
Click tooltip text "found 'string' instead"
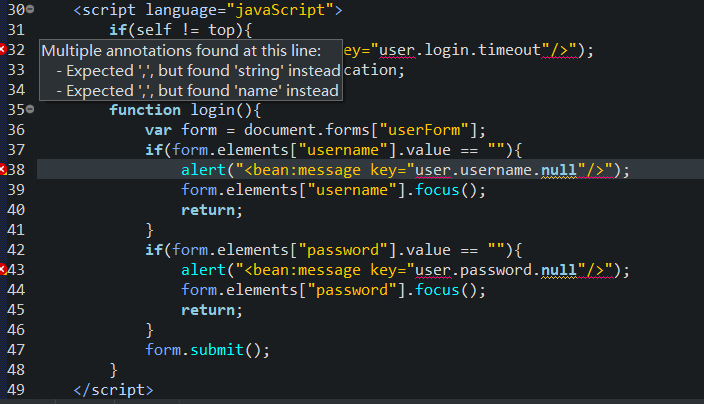click(274, 71)
